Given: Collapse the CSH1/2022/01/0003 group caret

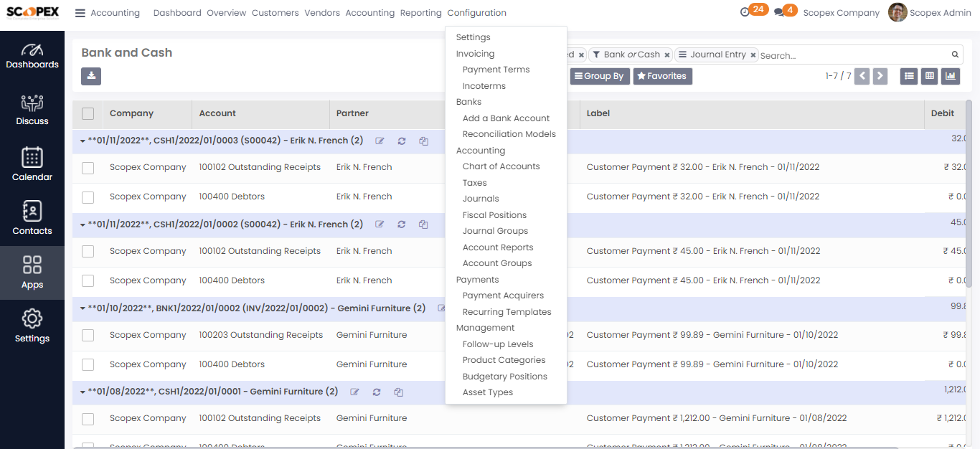Looking at the screenshot, I should 83,141.
